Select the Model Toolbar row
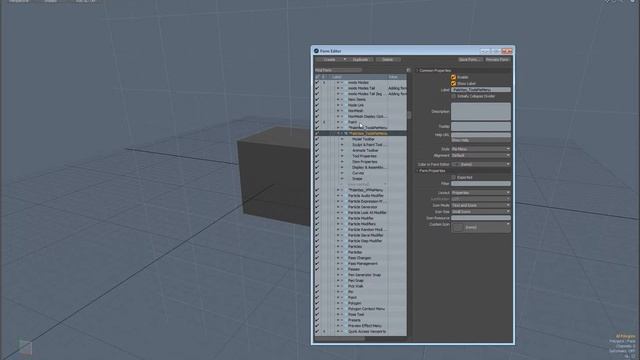The width and height of the screenshot is (640, 360). [x=360, y=139]
